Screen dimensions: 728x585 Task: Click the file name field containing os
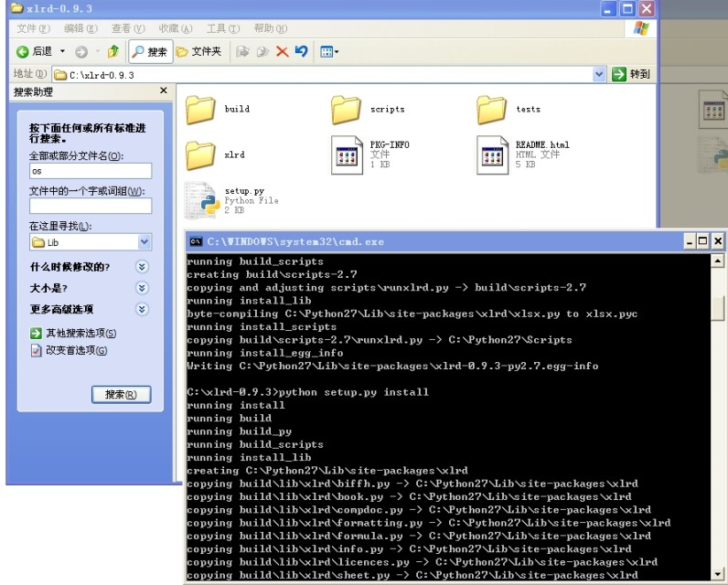(91, 171)
